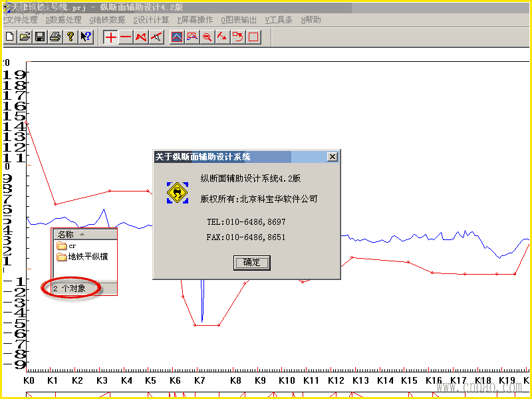Click the 确定 button in the dialog
This screenshot has width=532, height=399.
[252, 263]
